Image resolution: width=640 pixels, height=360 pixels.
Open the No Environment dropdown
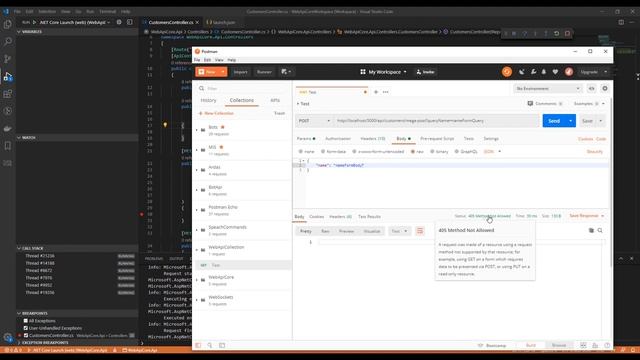tap(548, 89)
